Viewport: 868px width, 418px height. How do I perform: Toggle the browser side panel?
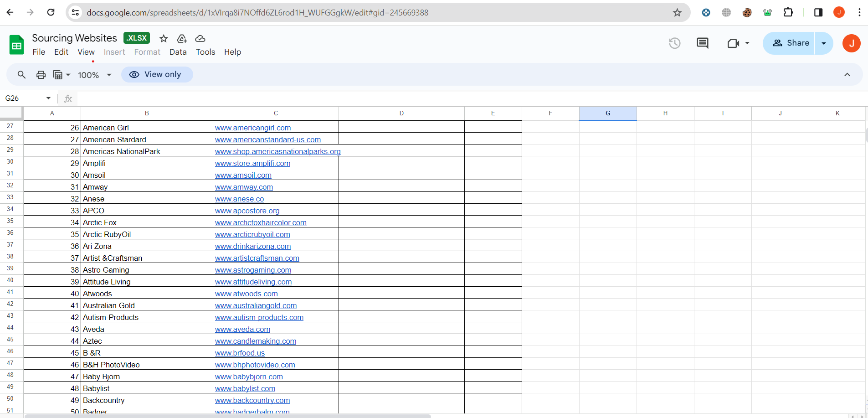pyautogui.click(x=818, y=13)
